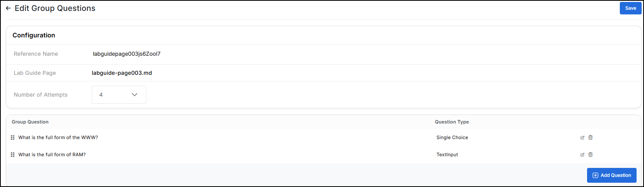Image resolution: width=644 pixels, height=187 pixels.
Task: Click the Reference Name value labguidepage003js6ZooI7
Action: tap(127, 54)
